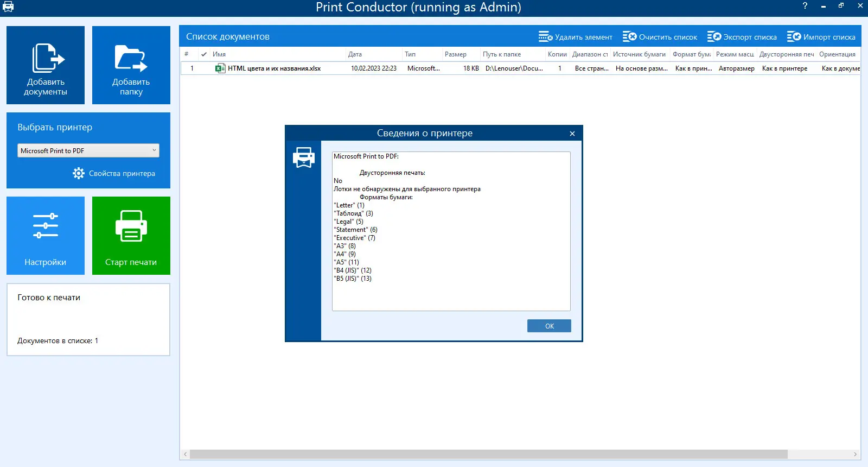
Task: Click the "B4 (JIS)" (12) paper format line
Action: 353,270
